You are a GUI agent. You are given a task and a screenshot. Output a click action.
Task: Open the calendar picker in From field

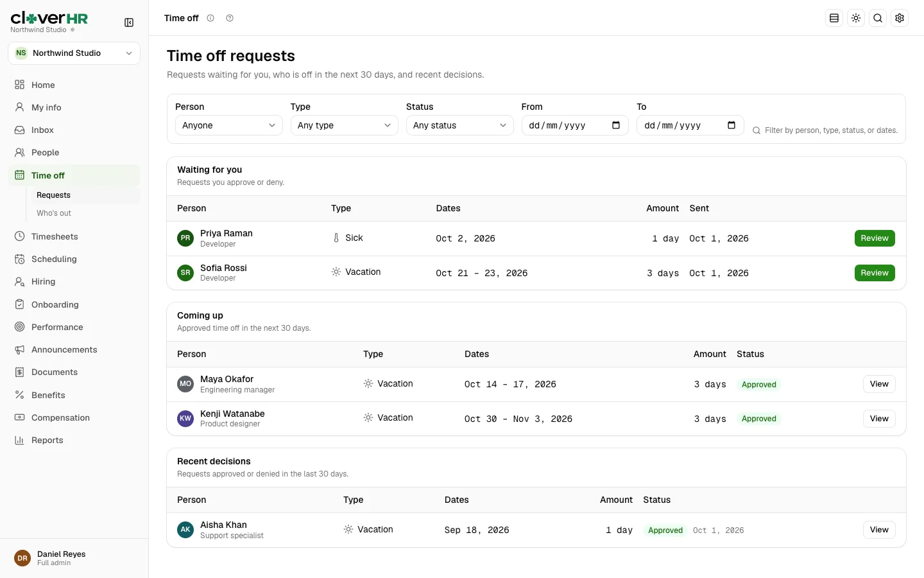pos(616,125)
